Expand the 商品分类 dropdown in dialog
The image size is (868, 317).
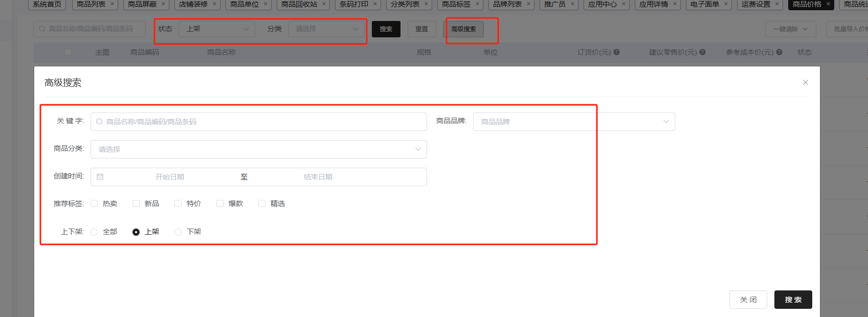coord(258,149)
